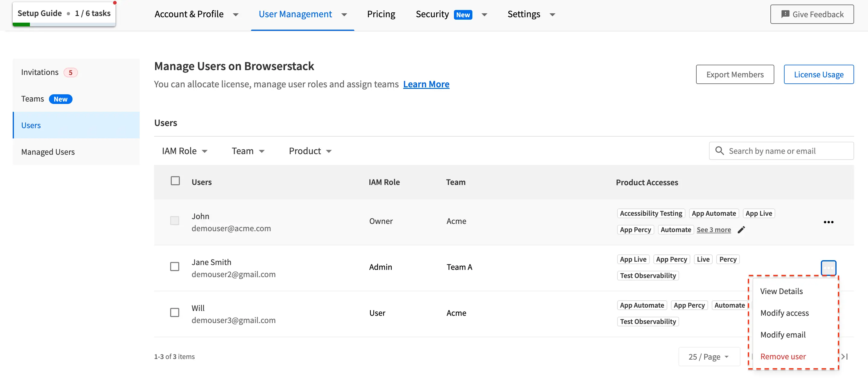This screenshot has height=385, width=868.
Task: Open the Product filter dropdown
Action: pos(310,151)
